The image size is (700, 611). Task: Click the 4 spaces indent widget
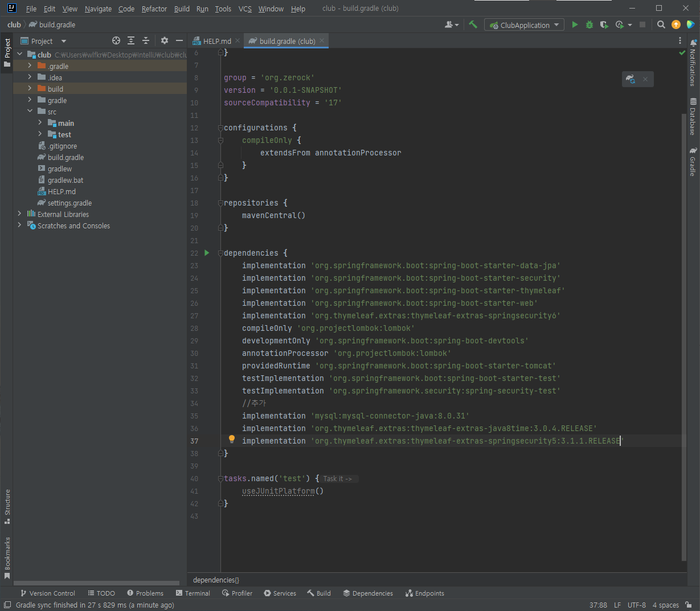tap(665, 605)
